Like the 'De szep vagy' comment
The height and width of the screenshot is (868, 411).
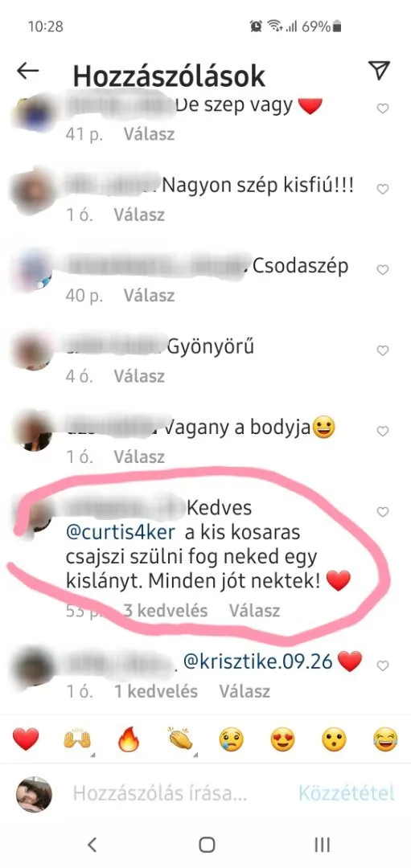coord(383,108)
